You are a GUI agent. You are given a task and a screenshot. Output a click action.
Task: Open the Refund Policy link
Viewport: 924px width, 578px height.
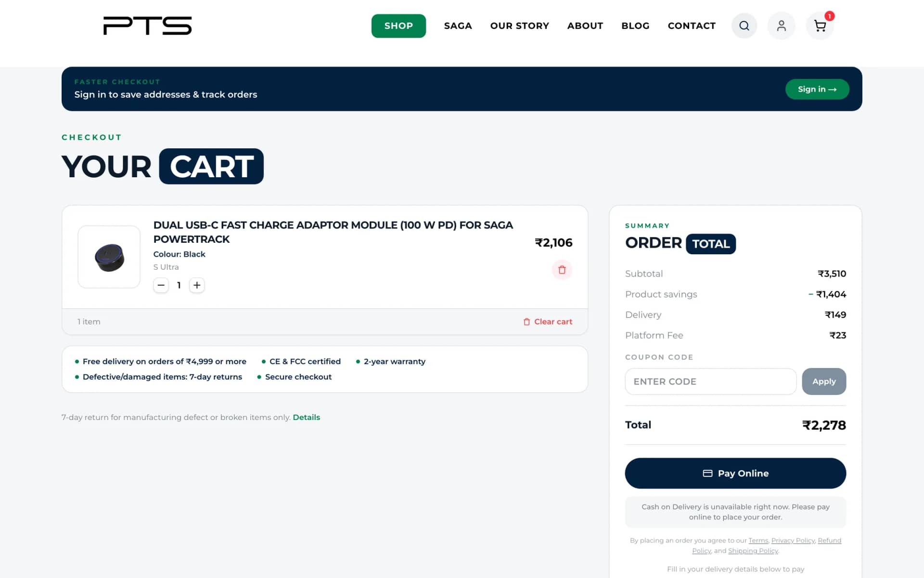(x=829, y=540)
